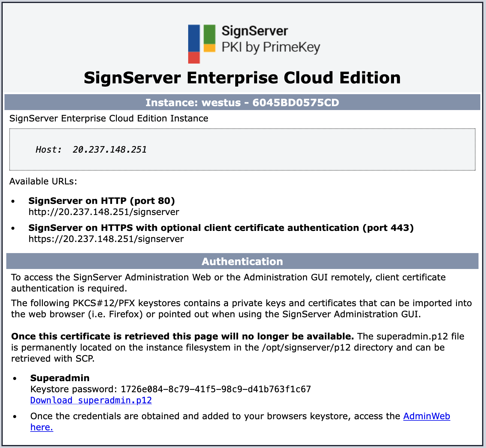Open the AdminWeb link
The height and width of the screenshot is (448, 486).
[426, 416]
